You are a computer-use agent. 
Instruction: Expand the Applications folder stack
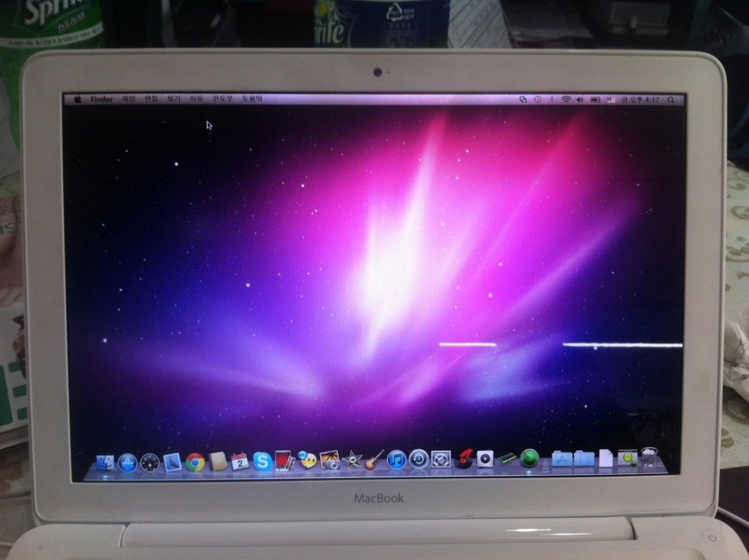(562, 458)
